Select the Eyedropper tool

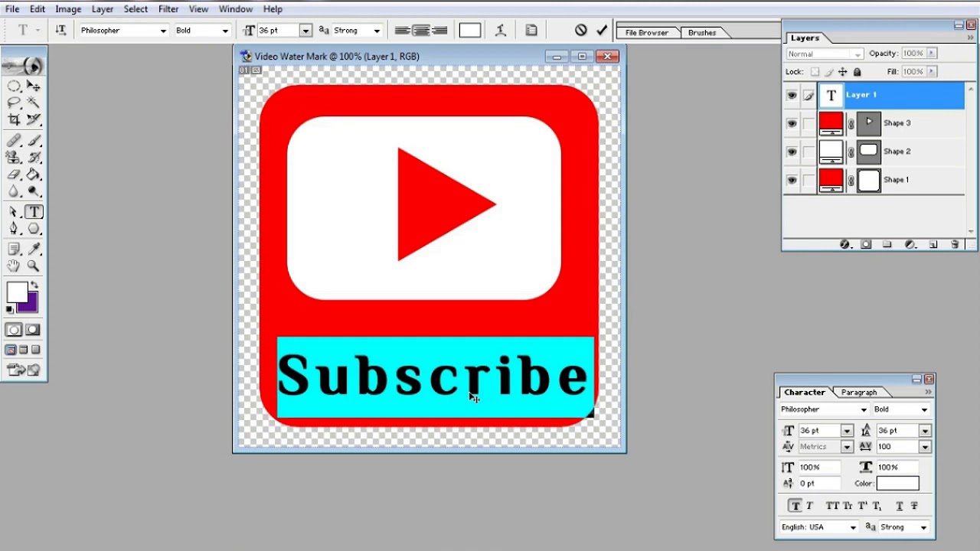(x=34, y=249)
